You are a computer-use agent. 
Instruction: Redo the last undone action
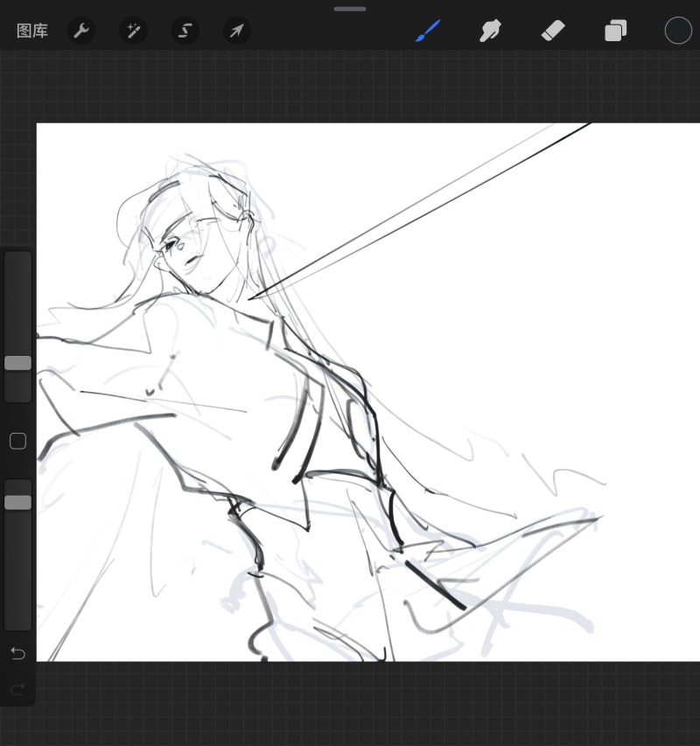coord(18,689)
